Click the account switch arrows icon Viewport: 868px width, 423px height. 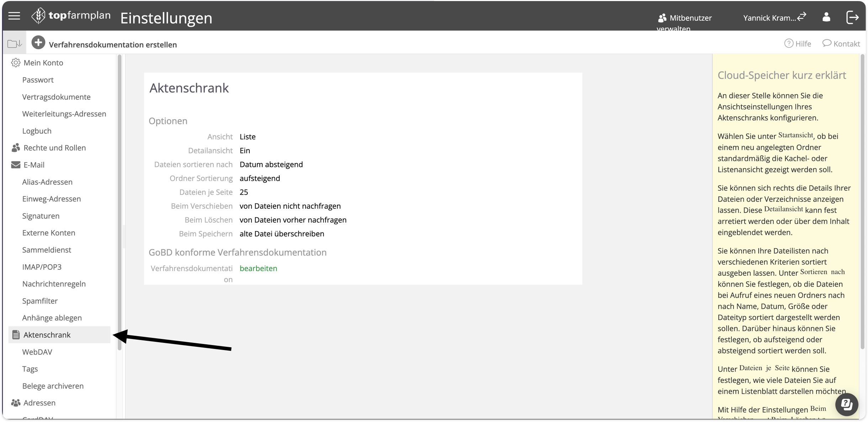pos(802,17)
